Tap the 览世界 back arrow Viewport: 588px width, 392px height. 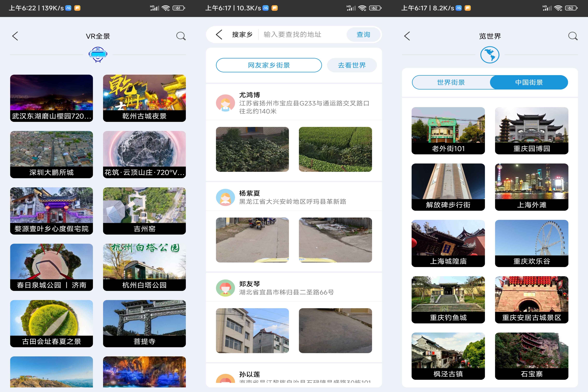click(x=407, y=36)
